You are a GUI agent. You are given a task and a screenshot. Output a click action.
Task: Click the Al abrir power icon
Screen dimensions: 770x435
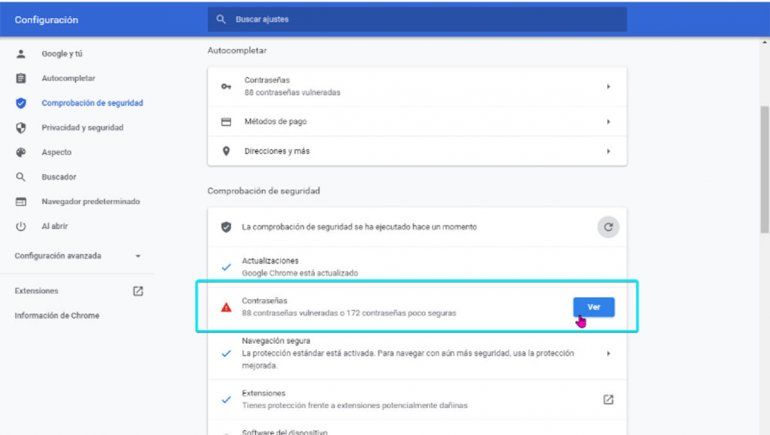point(21,227)
